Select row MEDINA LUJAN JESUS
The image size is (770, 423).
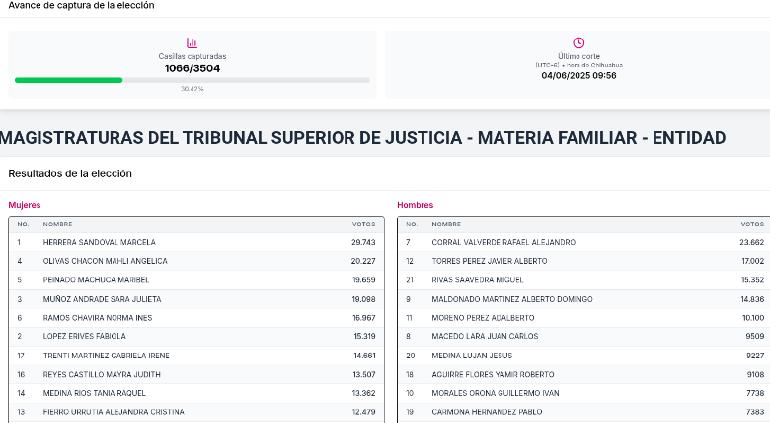coord(584,355)
